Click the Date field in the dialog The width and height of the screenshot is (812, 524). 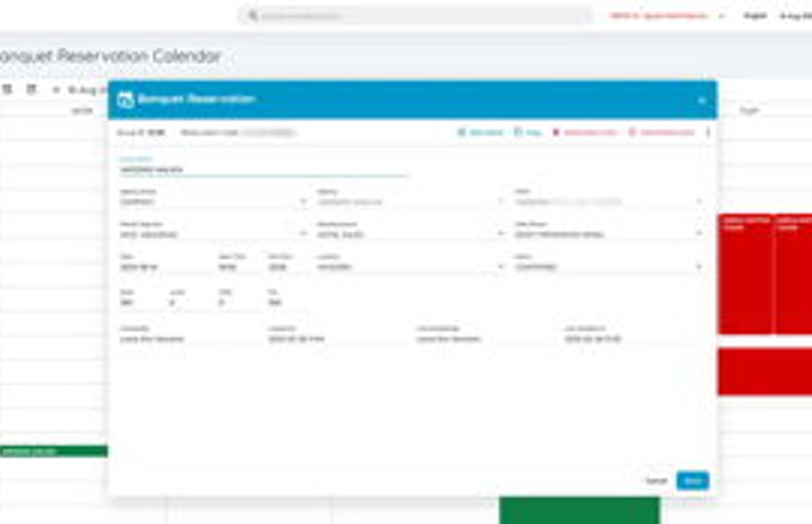[164, 267]
